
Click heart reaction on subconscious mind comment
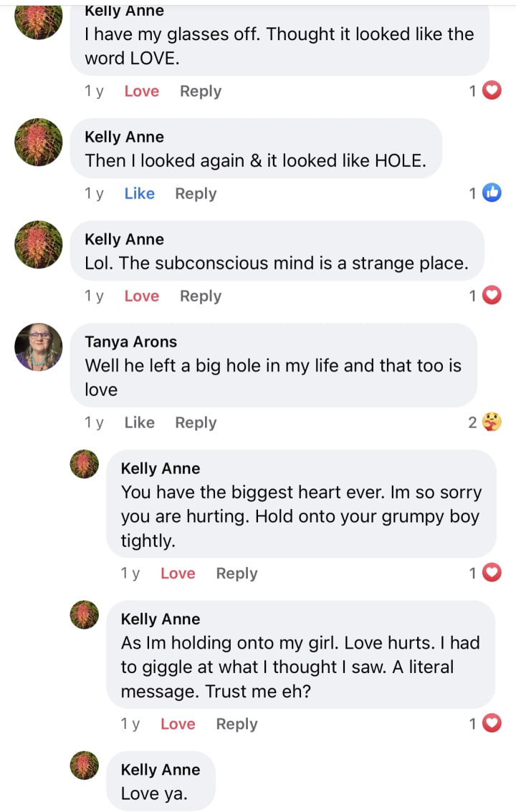tap(492, 295)
